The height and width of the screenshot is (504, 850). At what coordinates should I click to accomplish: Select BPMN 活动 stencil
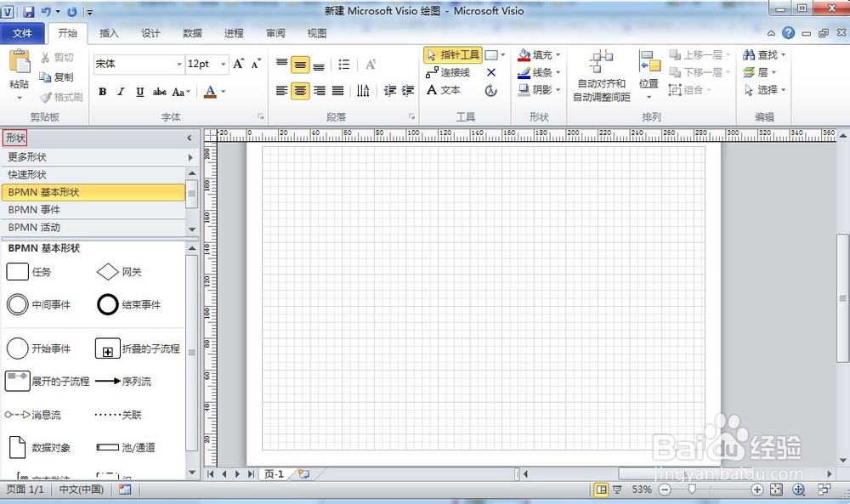click(x=93, y=228)
